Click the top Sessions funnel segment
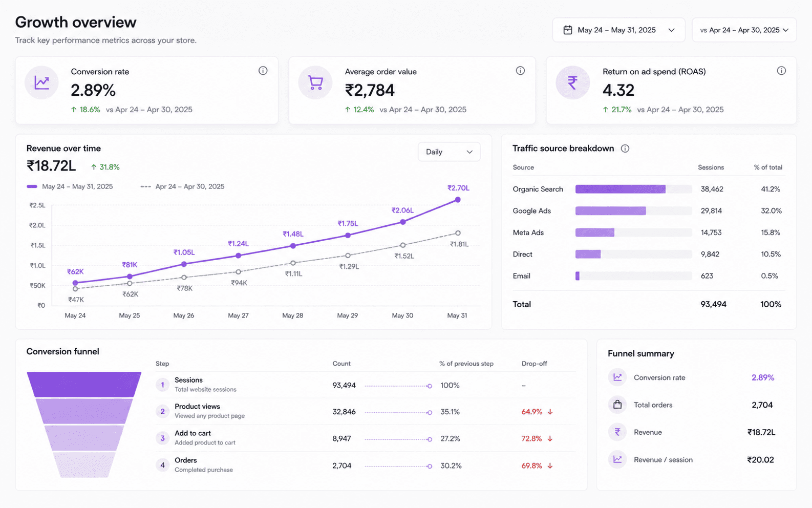The image size is (812, 508). coord(84,385)
